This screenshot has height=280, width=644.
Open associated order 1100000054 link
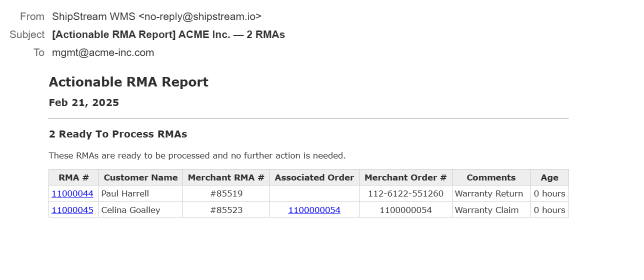coord(314,210)
